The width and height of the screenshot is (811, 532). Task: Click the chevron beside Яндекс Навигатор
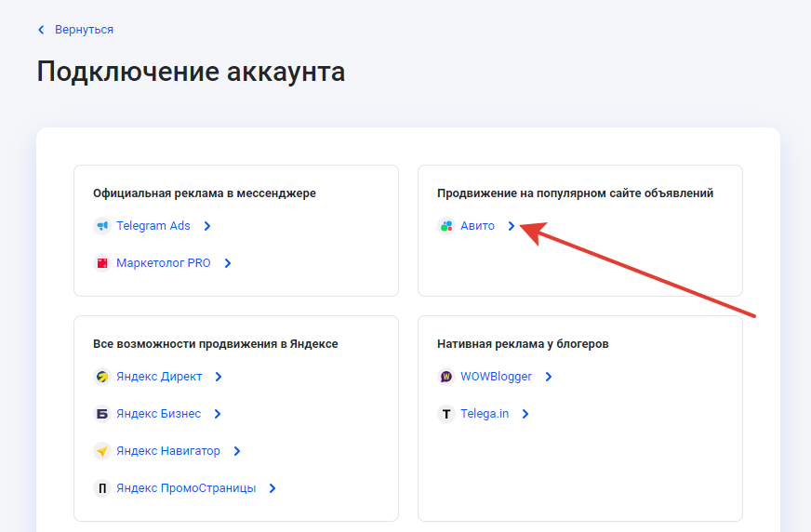click(237, 451)
